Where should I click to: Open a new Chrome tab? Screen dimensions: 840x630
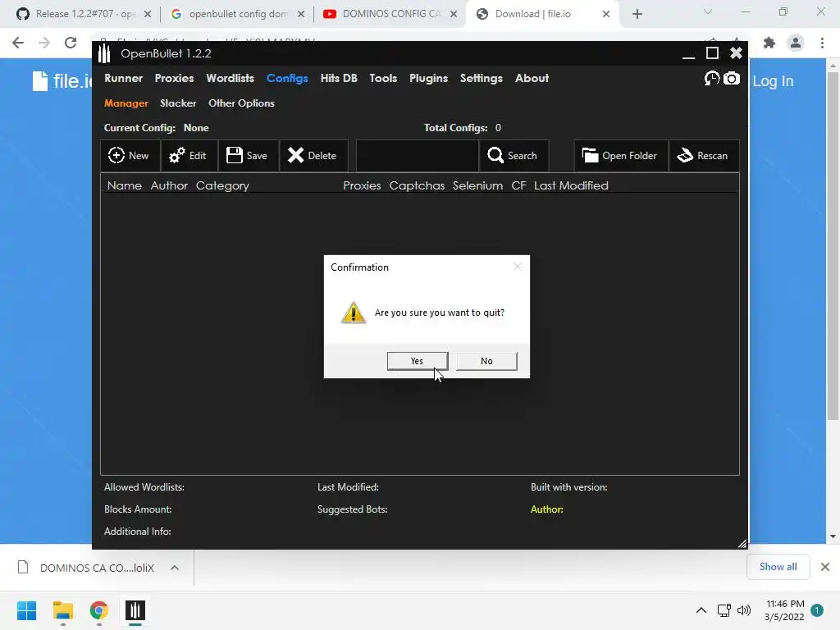(637, 14)
